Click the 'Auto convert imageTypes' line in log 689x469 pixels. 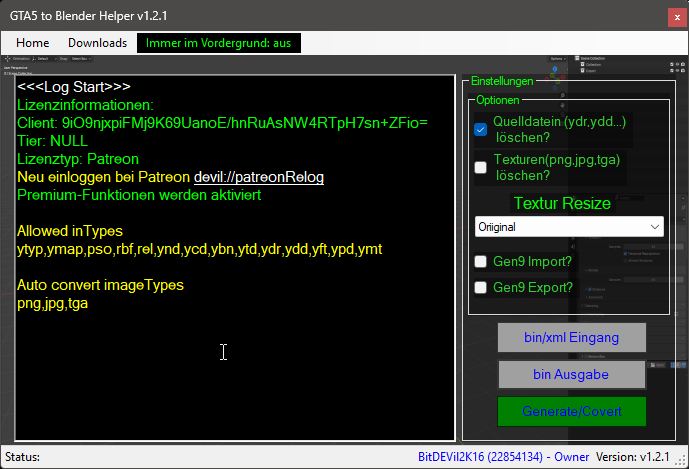[100, 285]
